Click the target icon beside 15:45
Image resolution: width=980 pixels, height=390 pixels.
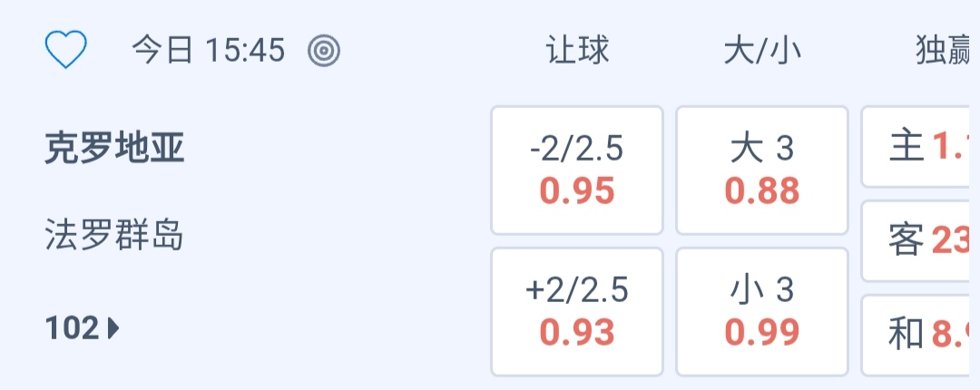click(323, 51)
